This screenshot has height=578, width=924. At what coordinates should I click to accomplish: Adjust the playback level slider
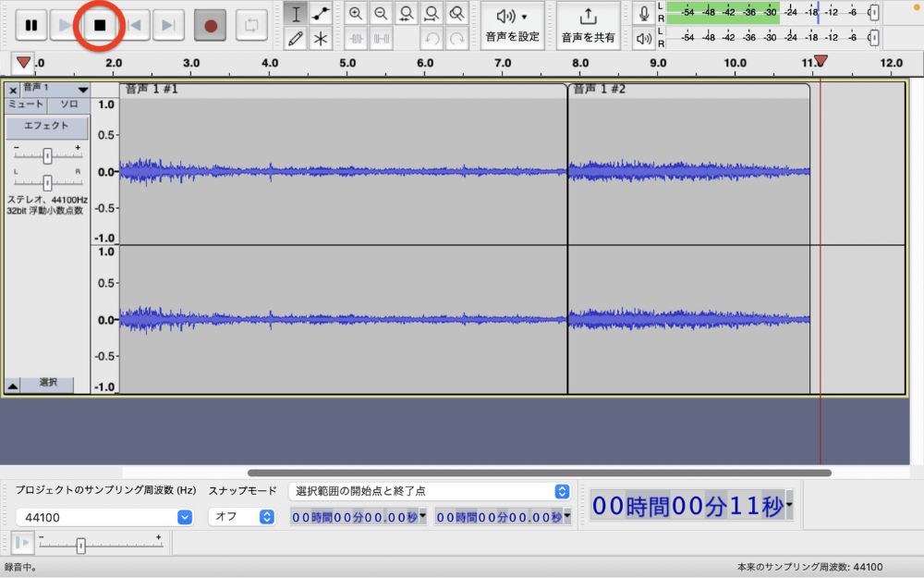click(x=874, y=38)
